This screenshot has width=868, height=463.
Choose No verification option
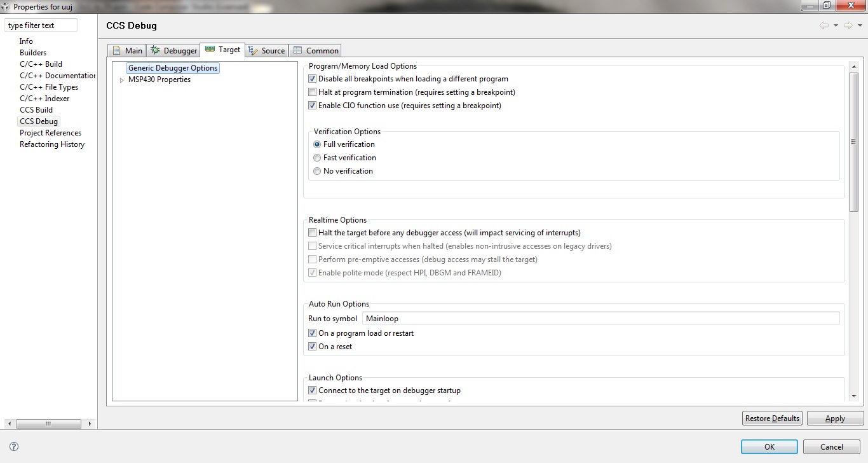[x=317, y=171]
